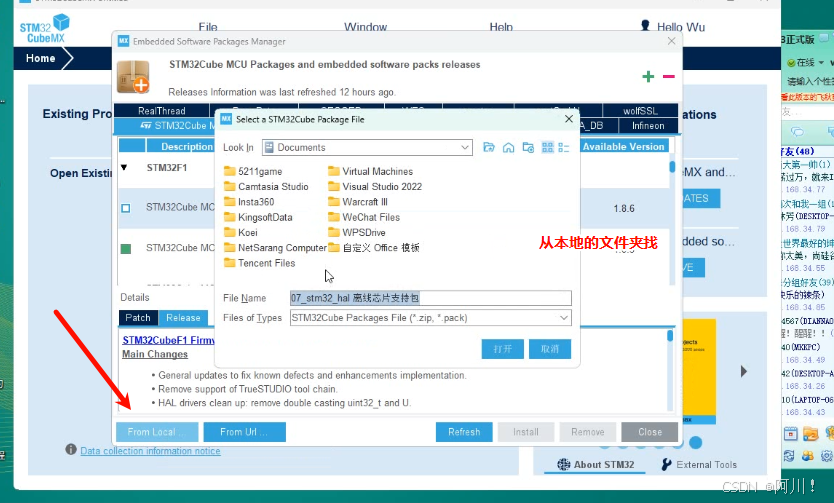Switch to the Patch tab in Details
This screenshot has height=503, width=834.
click(138, 317)
